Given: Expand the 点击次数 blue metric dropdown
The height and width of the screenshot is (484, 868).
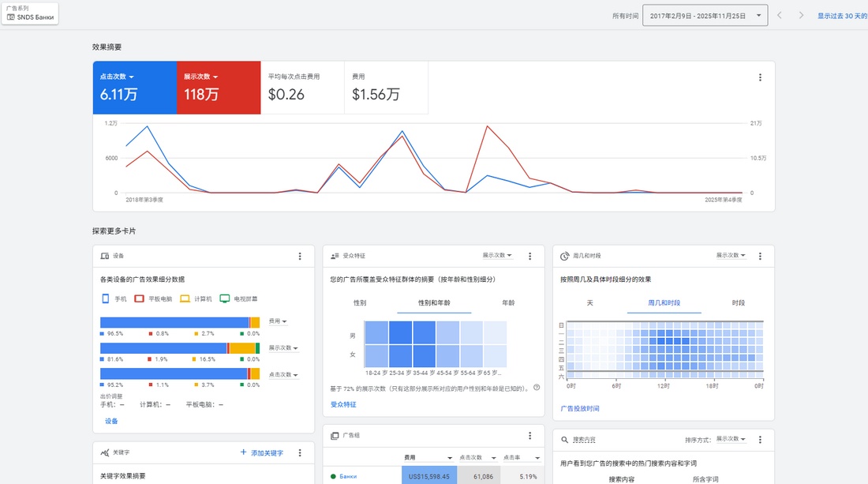Looking at the screenshot, I should point(117,77).
